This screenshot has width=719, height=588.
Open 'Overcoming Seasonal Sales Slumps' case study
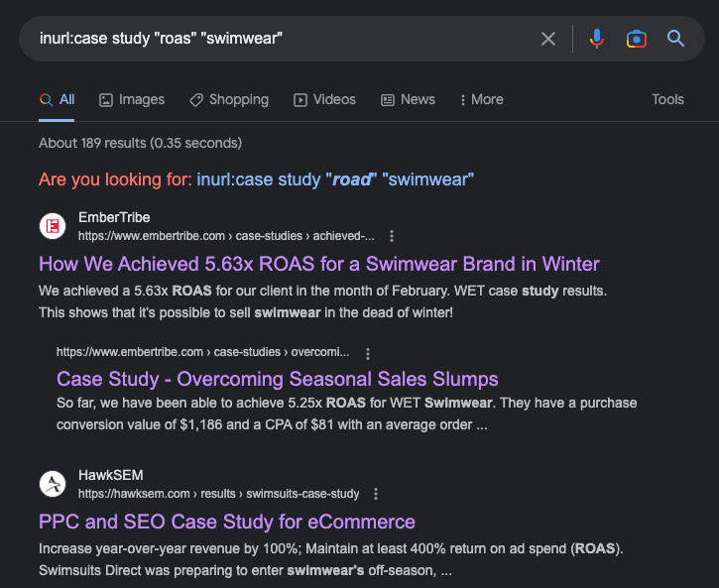pyautogui.click(x=278, y=379)
